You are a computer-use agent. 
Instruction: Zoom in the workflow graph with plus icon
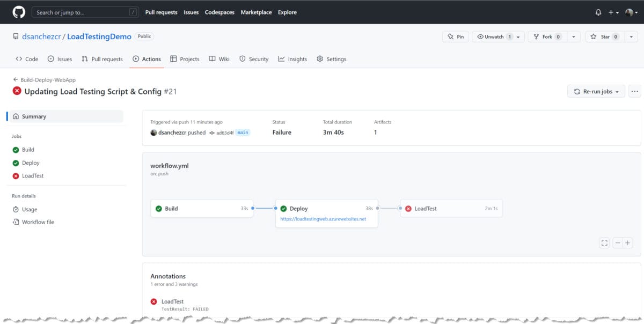(628, 242)
